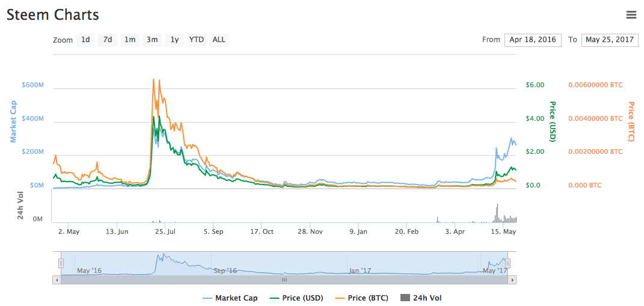
Task: Click the $400M market cap axis label
Action: (32, 118)
